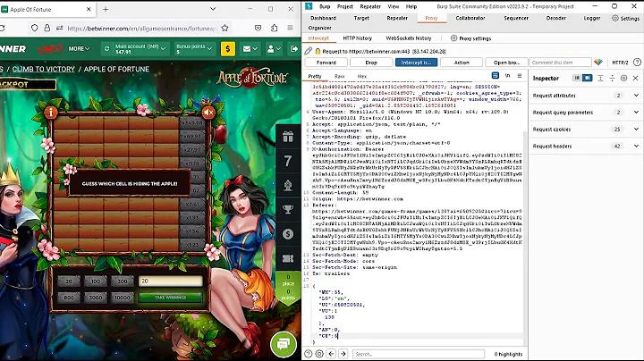The height and width of the screenshot is (361, 644).
Task: Open a new Firefox tab
Action: point(106,9)
